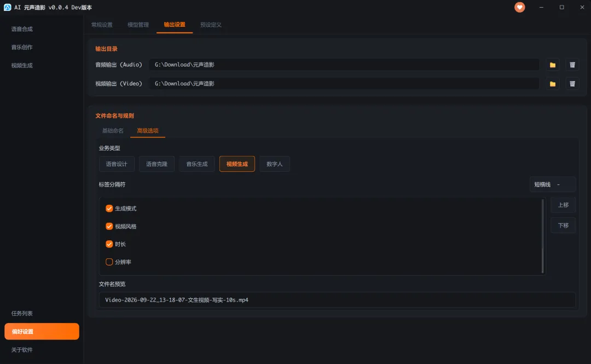This screenshot has width=591, height=364.
Task: Toggle the 时长 checkbox
Action: [x=109, y=244]
